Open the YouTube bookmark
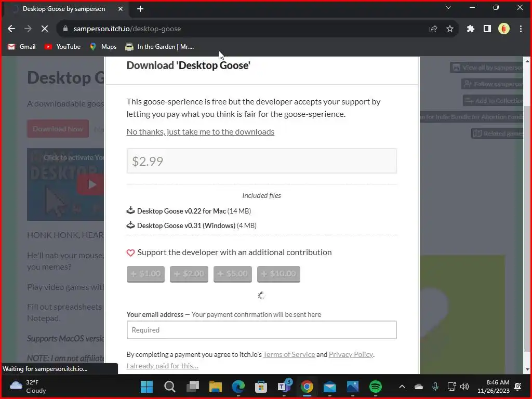532x399 pixels. point(62,47)
